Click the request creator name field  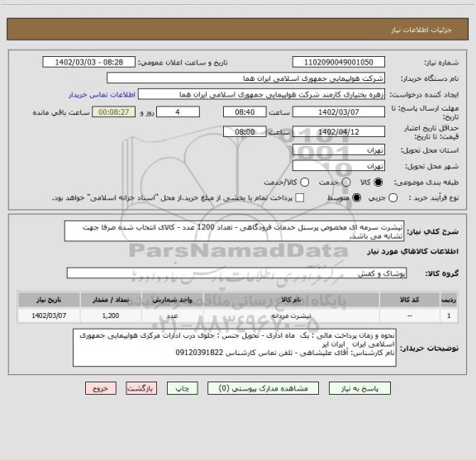(261, 94)
